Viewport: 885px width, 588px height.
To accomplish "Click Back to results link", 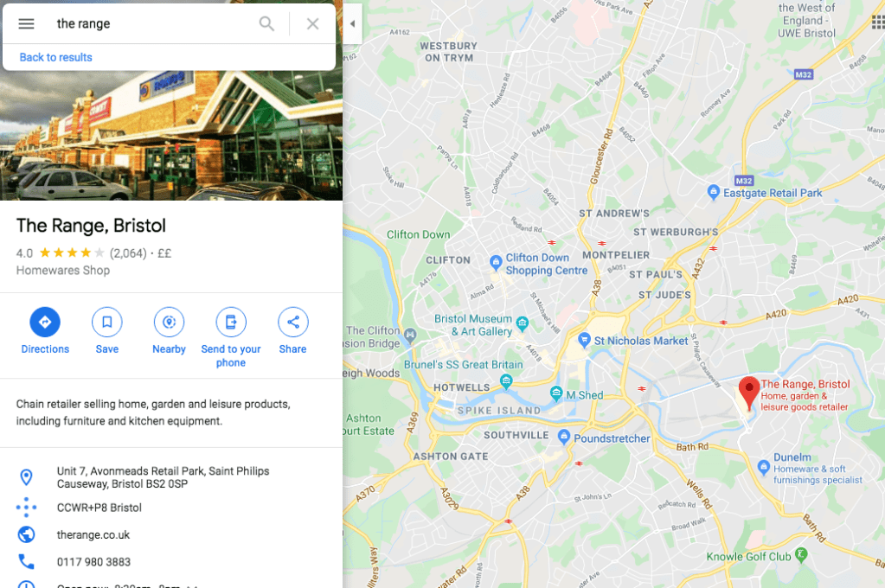I will (56, 58).
